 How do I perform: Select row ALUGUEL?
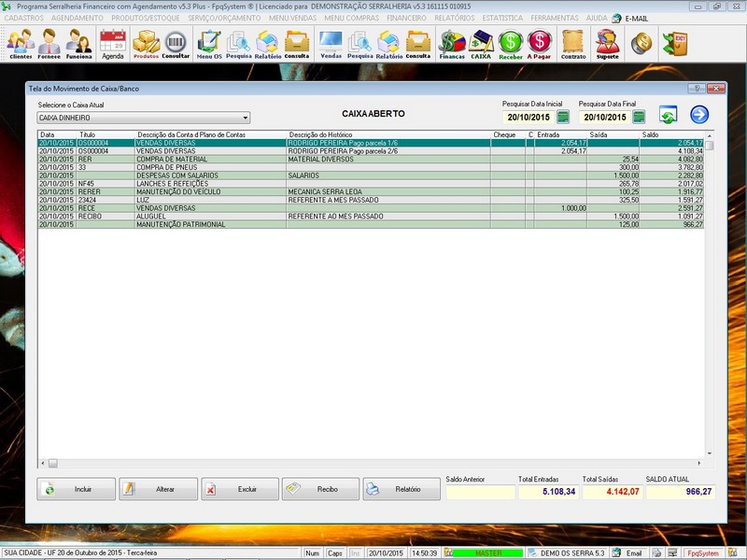371,216
